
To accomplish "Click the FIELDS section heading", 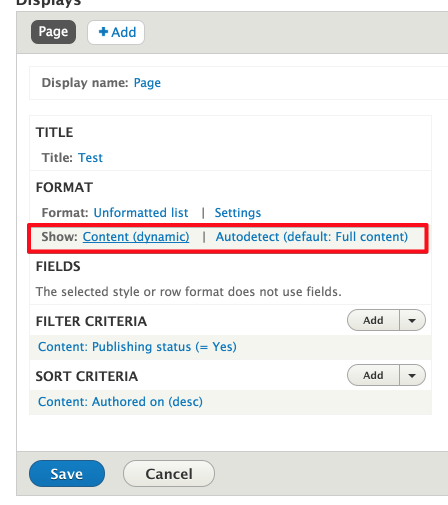I will point(58,266).
